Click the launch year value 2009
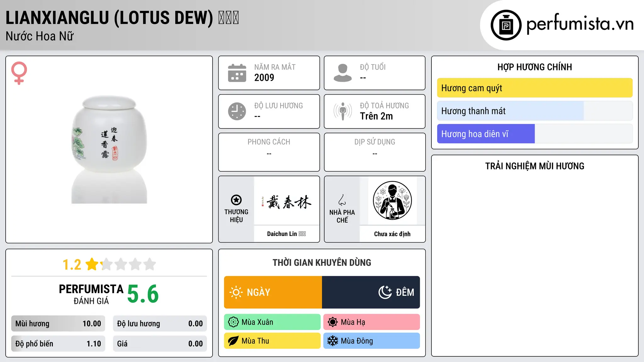This screenshot has height=362, width=644. click(264, 78)
